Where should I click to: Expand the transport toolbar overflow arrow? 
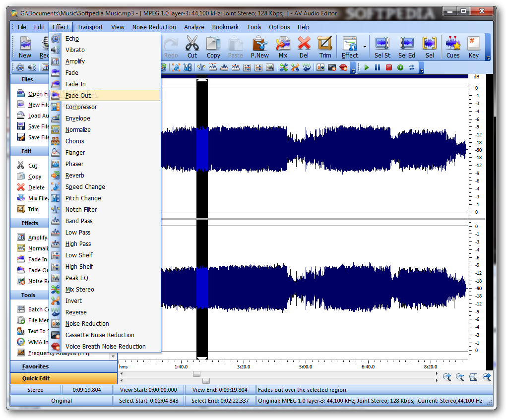[421, 70]
